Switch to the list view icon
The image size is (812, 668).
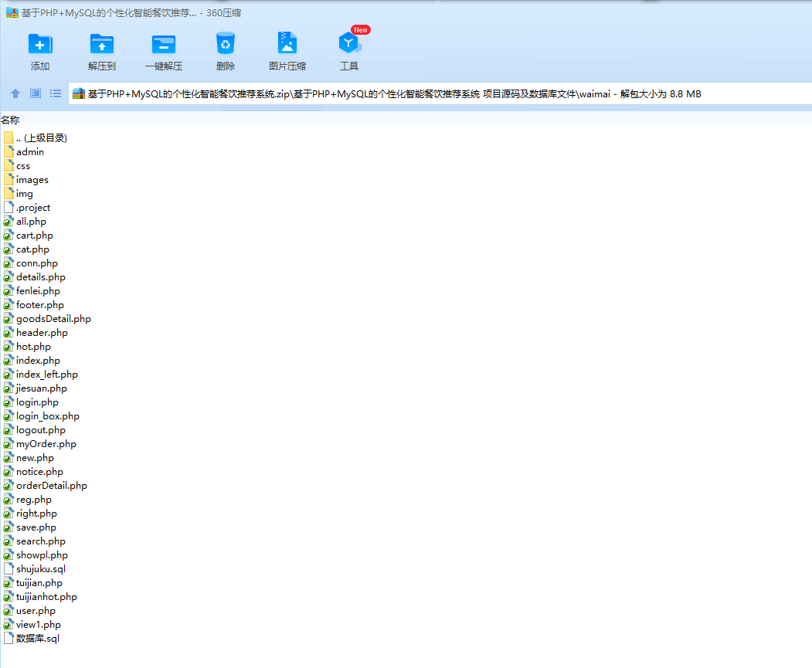(x=56, y=93)
